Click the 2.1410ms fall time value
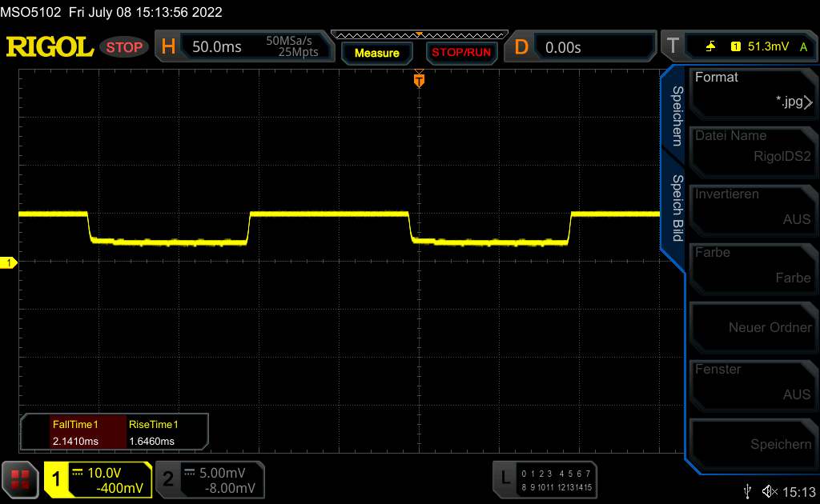The height and width of the screenshot is (504, 820). pyautogui.click(x=75, y=442)
